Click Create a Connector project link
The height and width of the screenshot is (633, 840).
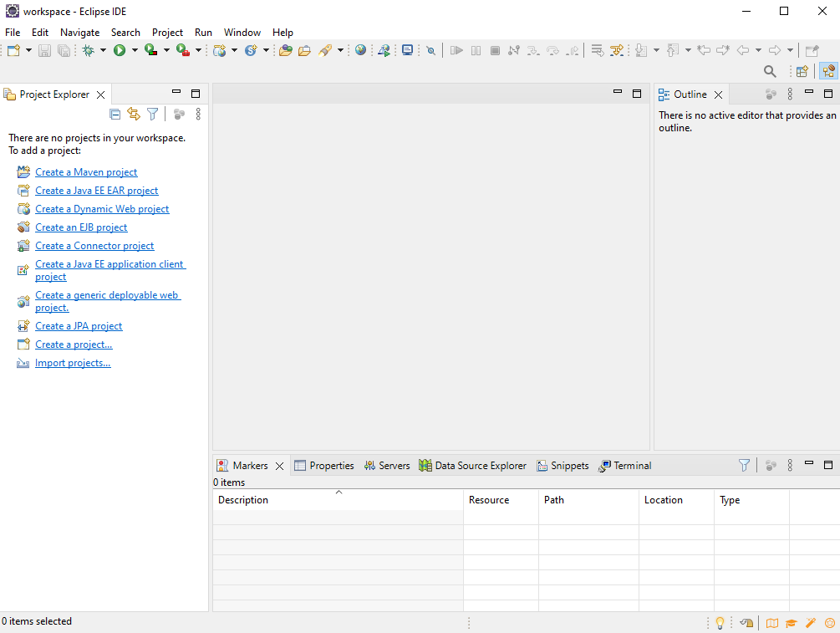point(94,246)
